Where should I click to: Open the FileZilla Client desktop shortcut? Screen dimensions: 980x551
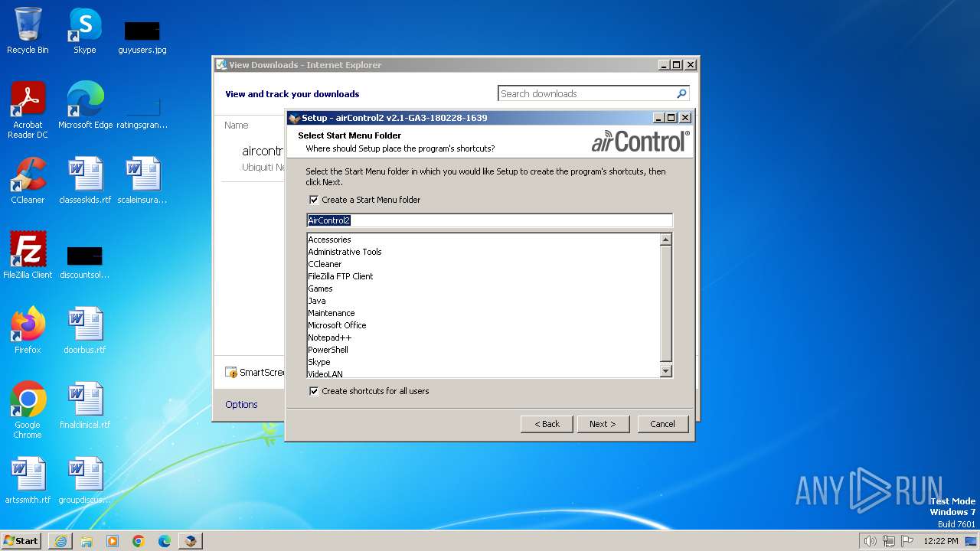[28, 256]
